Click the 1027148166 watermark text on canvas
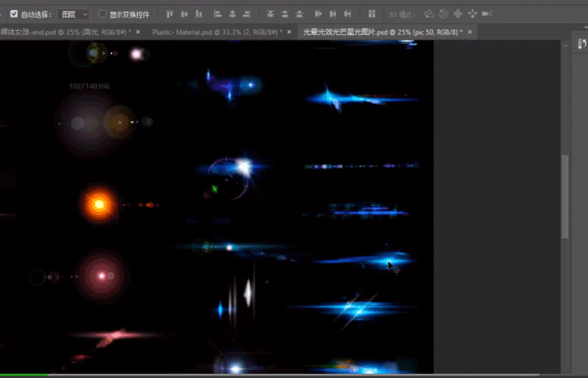Screen dimensions: 588x378 [x=89, y=86]
